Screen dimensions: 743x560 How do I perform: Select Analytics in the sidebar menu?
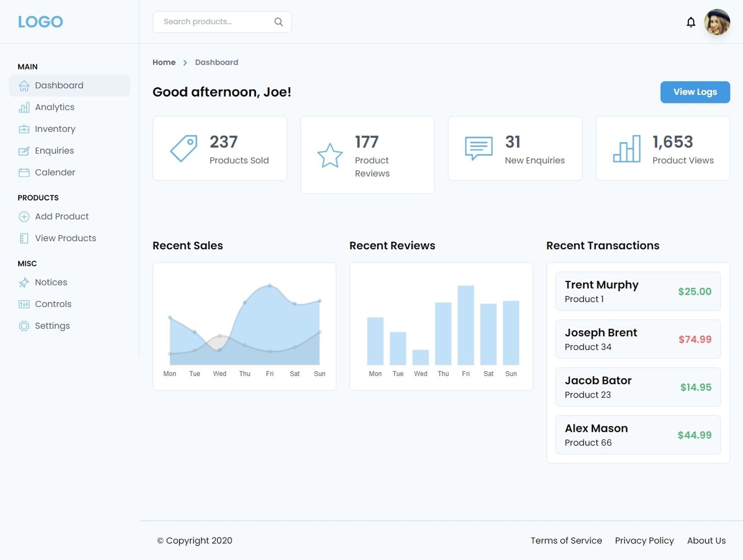[x=69, y=107]
